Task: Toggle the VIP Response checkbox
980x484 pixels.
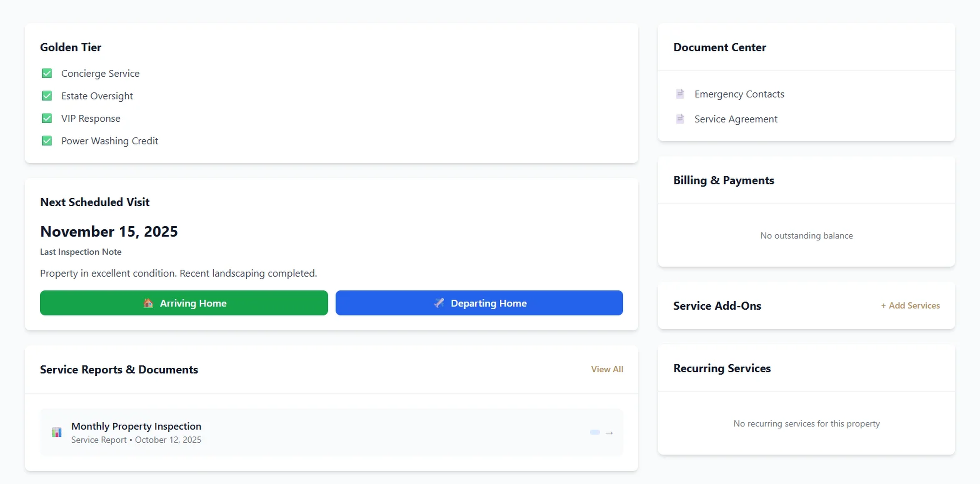Action: tap(47, 118)
